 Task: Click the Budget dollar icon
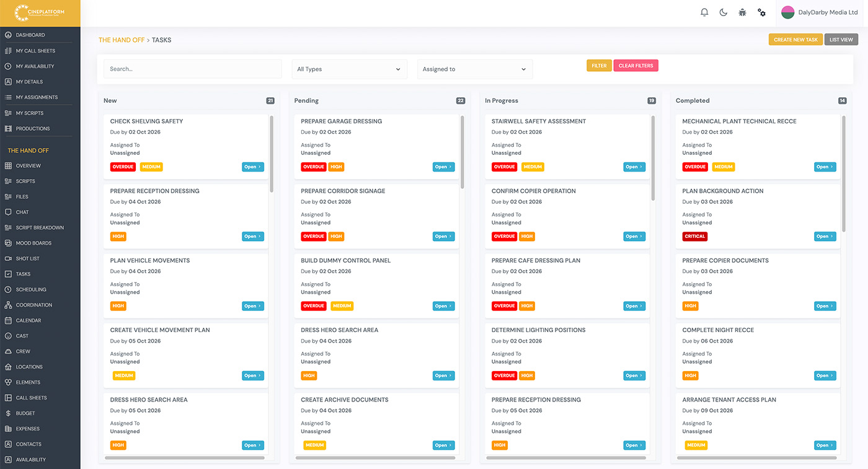click(x=8, y=413)
